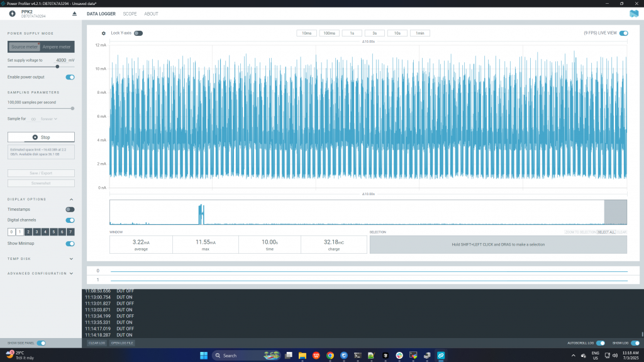Turn off the Autoscroll Log switch
The height and width of the screenshot is (362, 644).
(601, 343)
